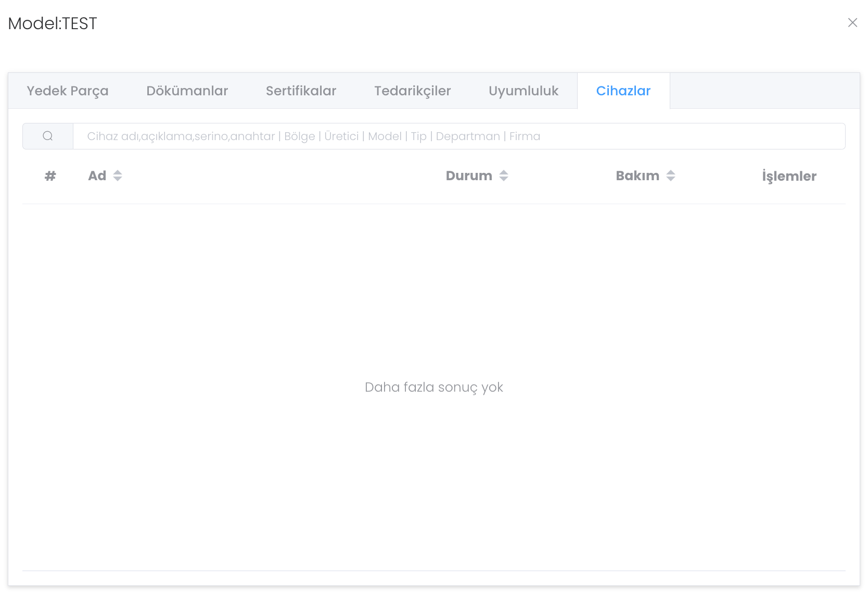Click the # column header
868x601 pixels.
pos(50,176)
